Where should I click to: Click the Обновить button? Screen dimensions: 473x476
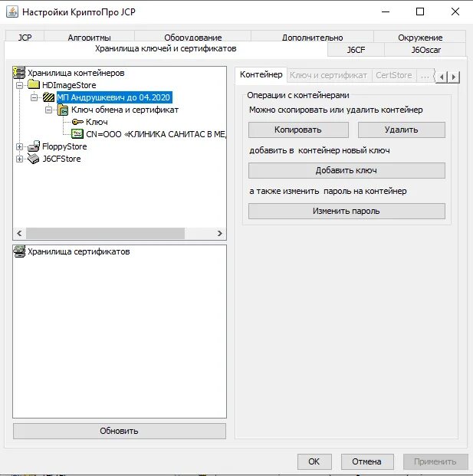[x=120, y=431]
